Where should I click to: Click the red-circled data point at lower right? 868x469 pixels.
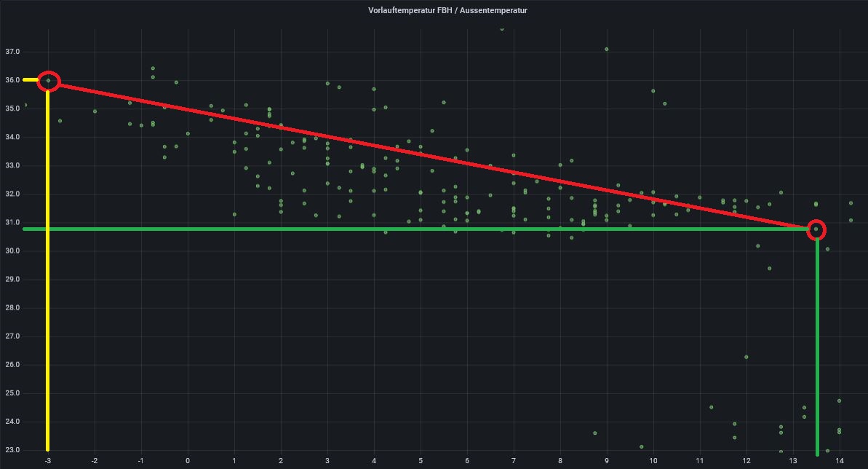point(816,229)
